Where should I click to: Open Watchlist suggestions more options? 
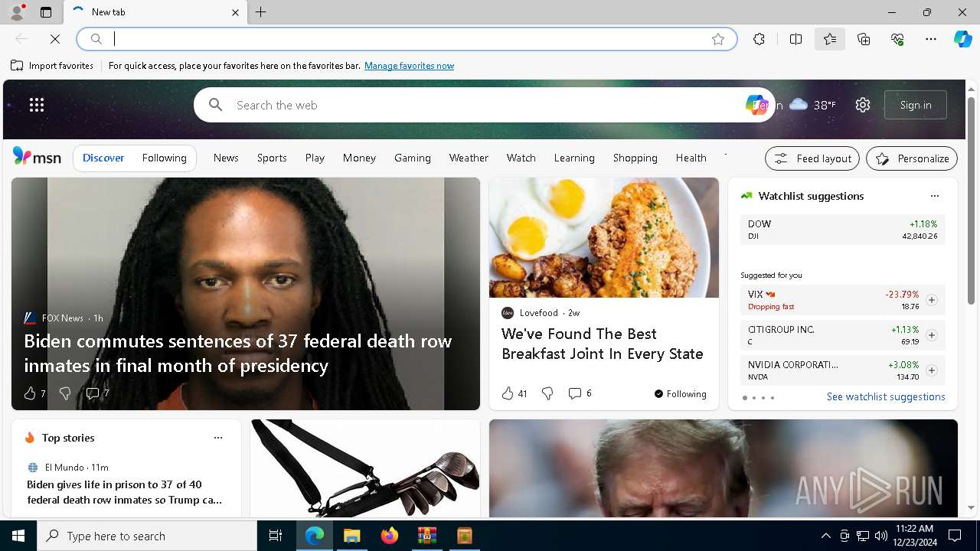point(934,196)
